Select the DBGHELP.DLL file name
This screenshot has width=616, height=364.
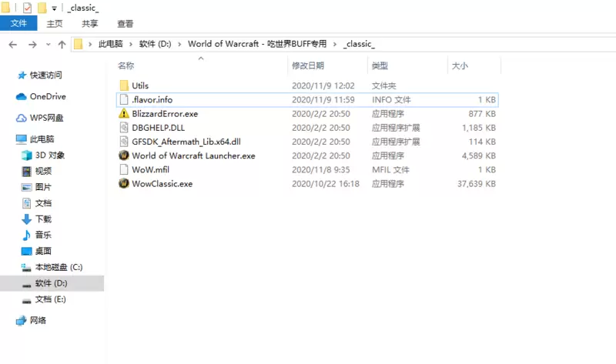pos(159,128)
